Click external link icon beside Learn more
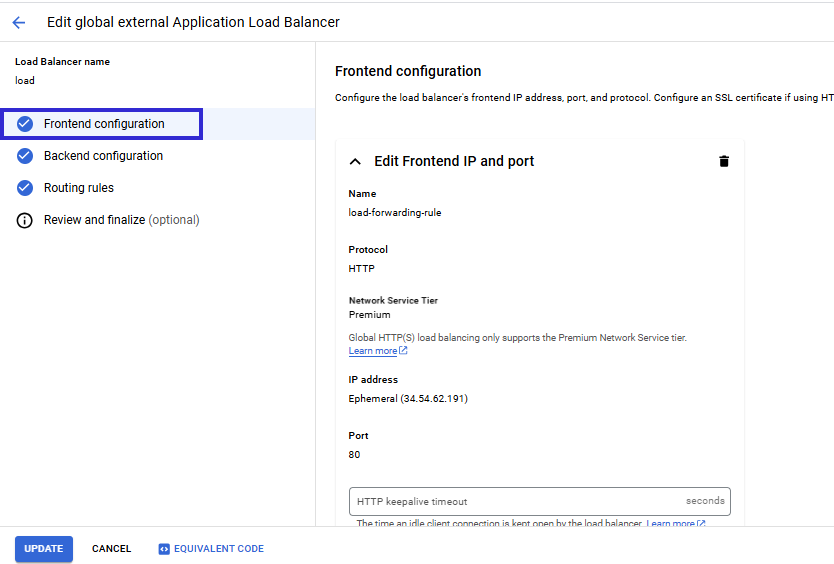This screenshot has width=834, height=564. (x=403, y=350)
